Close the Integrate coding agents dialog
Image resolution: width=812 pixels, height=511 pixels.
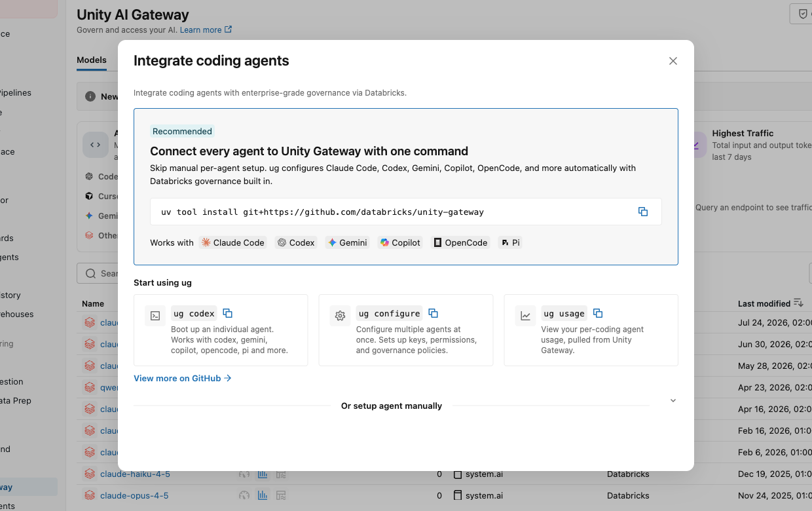(673, 61)
